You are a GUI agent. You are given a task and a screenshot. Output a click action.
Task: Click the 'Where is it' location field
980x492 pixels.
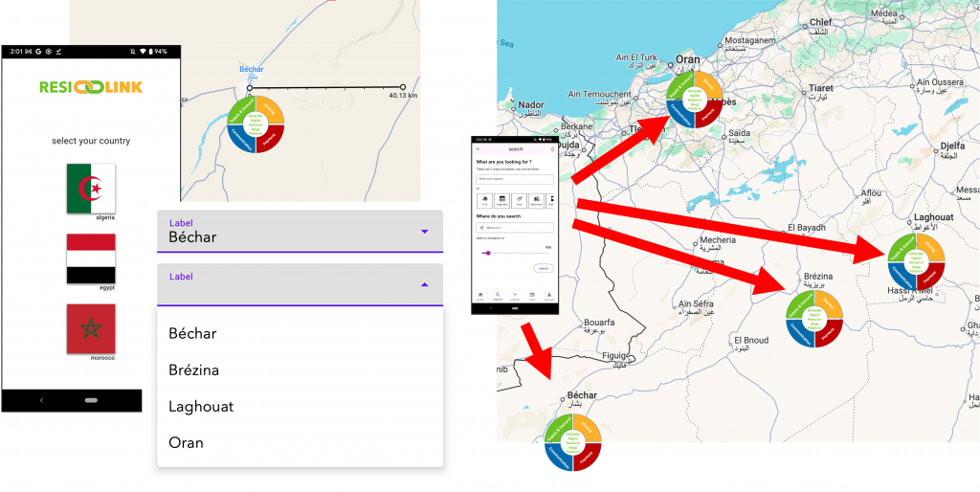click(515, 228)
